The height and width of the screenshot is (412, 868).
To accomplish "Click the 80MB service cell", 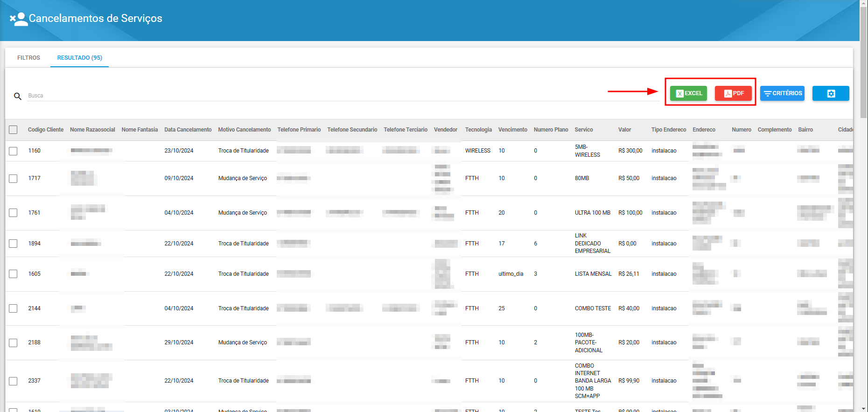I will (582, 178).
